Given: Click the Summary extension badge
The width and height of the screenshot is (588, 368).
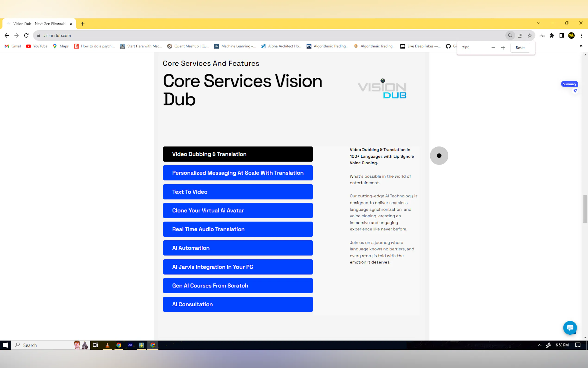Looking at the screenshot, I should tap(569, 84).
